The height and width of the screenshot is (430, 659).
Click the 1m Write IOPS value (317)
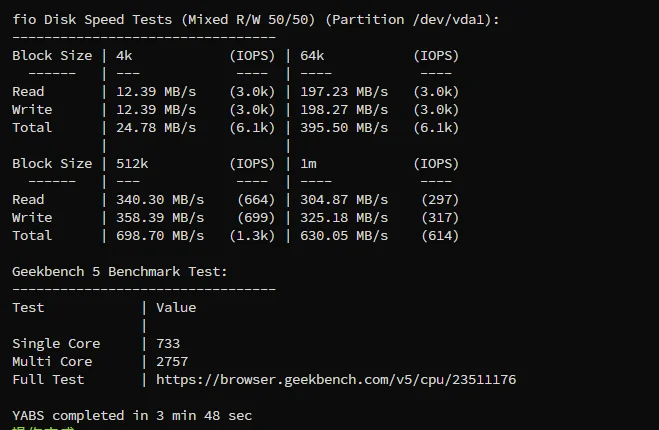[440, 218]
